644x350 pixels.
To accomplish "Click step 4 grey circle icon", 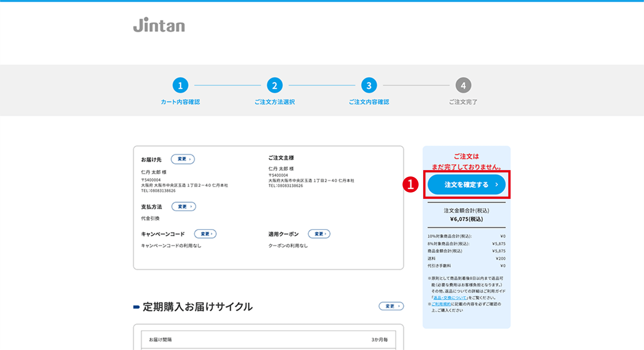I will (x=463, y=85).
